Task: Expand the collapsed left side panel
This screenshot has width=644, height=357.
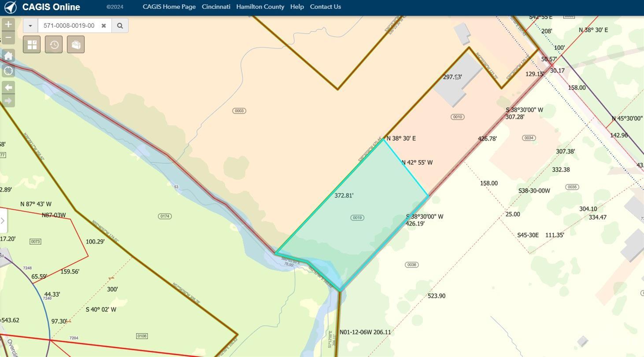Action: [x=3, y=221]
